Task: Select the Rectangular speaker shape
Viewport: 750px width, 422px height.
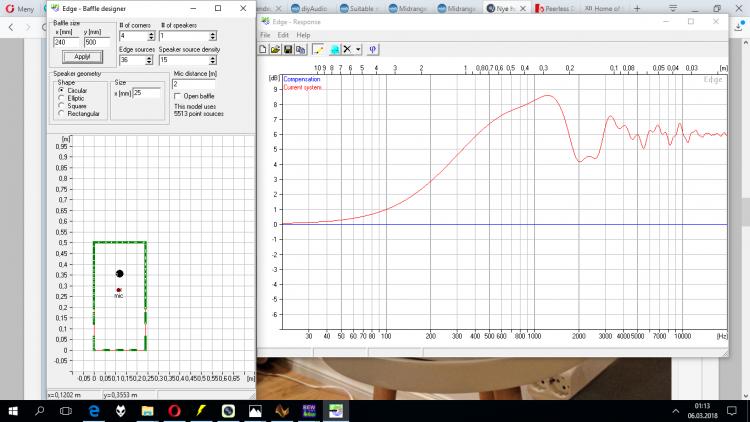Action: 61,111
